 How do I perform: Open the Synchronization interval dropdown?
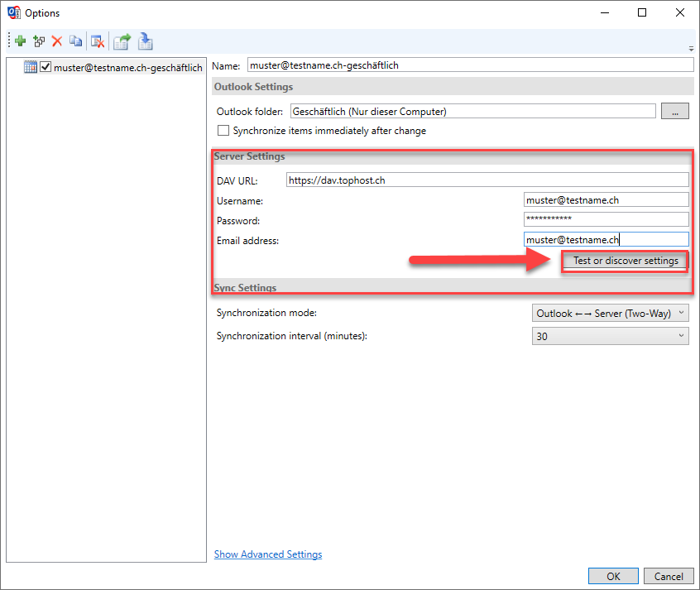coord(610,336)
